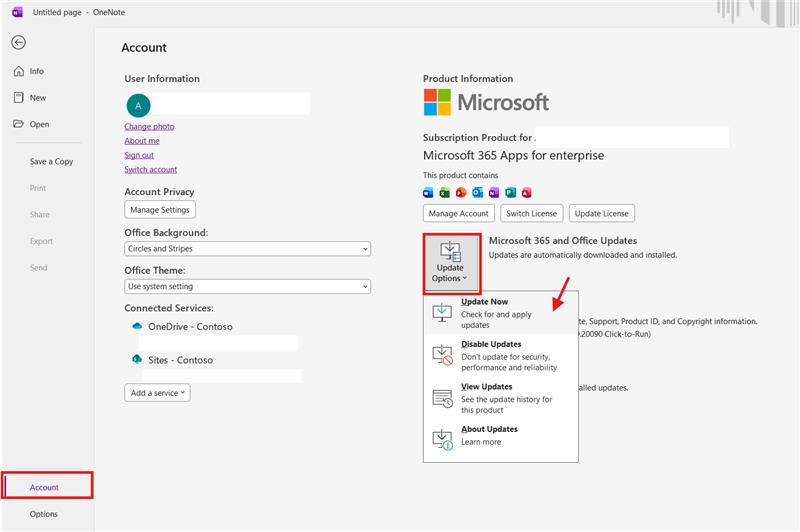This screenshot has width=800, height=532.
Task: Click Microsoft 365 and Office Updates heading
Action: [x=563, y=241]
